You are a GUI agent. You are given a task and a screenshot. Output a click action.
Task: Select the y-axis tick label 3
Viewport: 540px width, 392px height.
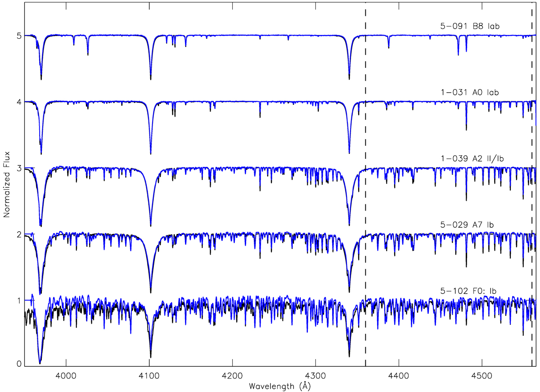(x=19, y=168)
